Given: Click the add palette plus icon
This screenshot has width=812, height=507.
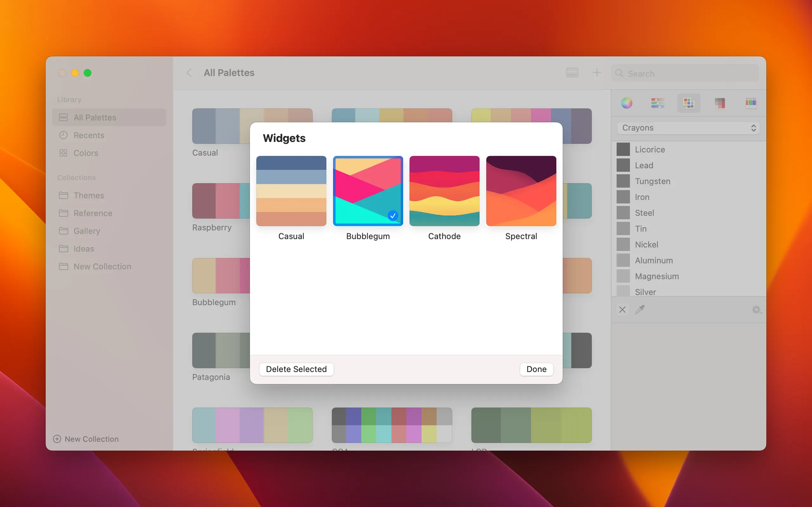Looking at the screenshot, I should pyautogui.click(x=597, y=73).
